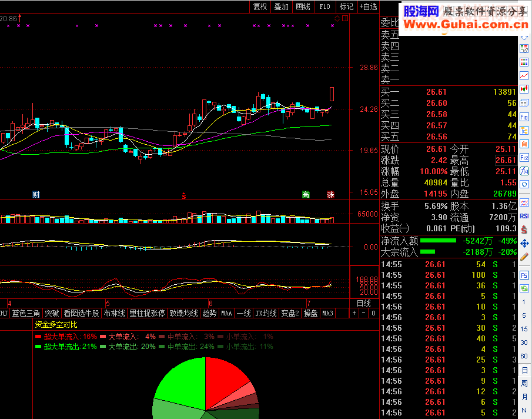Switch to 突破 indicator tab
This screenshot has width=532, height=419.
point(52,313)
